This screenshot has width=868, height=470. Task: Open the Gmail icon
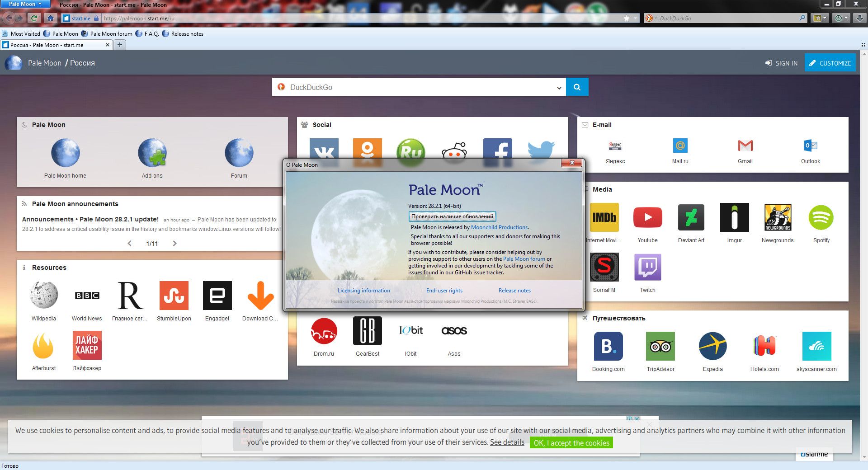coord(745,146)
